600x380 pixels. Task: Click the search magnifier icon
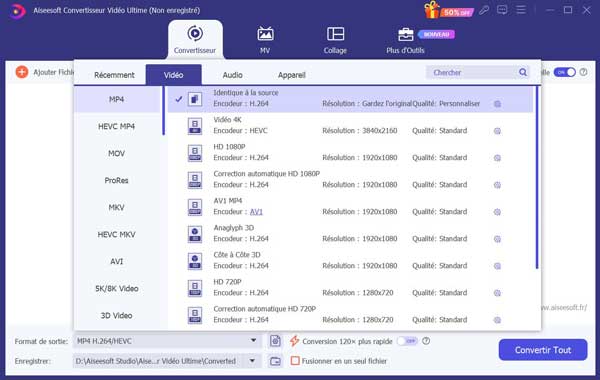pos(523,72)
